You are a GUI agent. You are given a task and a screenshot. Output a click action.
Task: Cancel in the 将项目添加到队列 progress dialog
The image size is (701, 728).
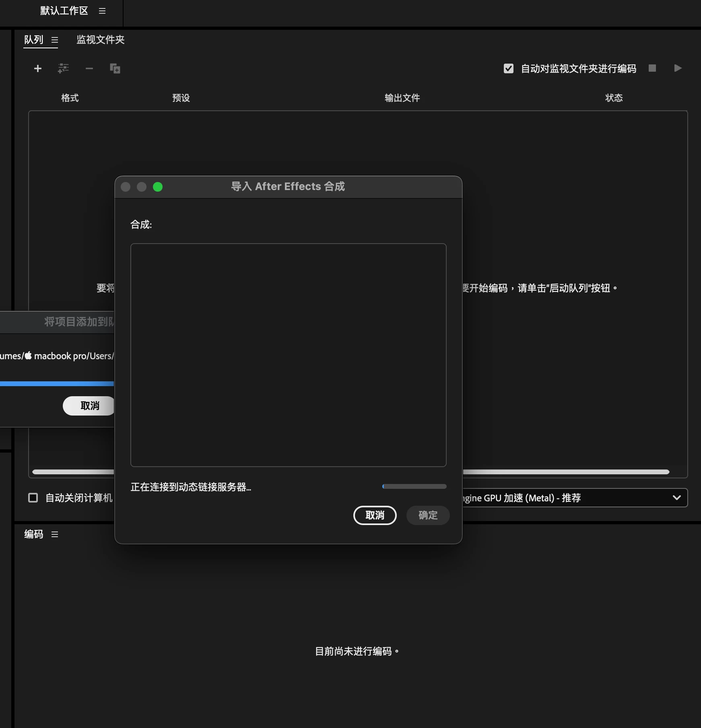tap(89, 405)
